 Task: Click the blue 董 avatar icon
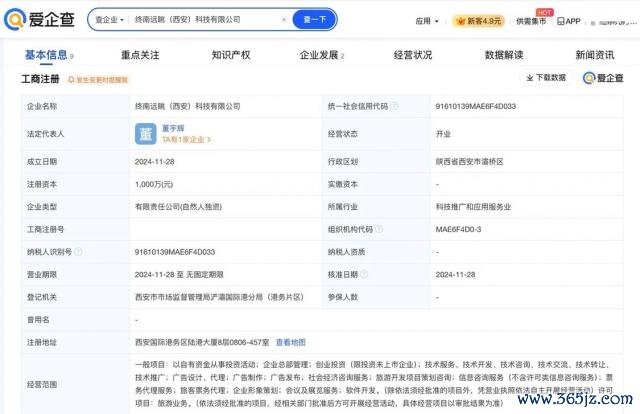(x=145, y=134)
